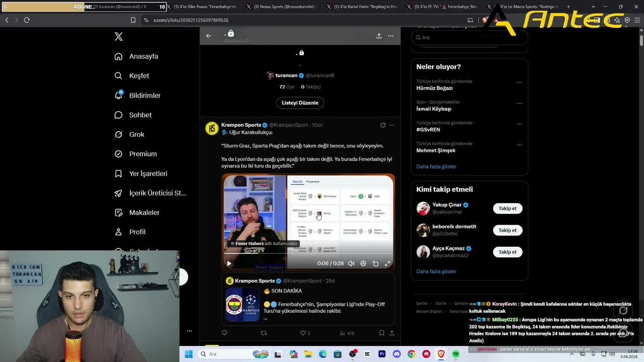The height and width of the screenshot is (362, 644).
Task: Open video playback settings gear
Action: (x=363, y=263)
